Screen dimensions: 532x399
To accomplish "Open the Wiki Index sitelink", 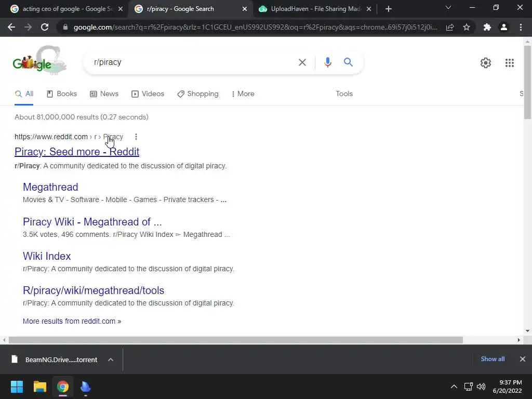I will click(47, 256).
